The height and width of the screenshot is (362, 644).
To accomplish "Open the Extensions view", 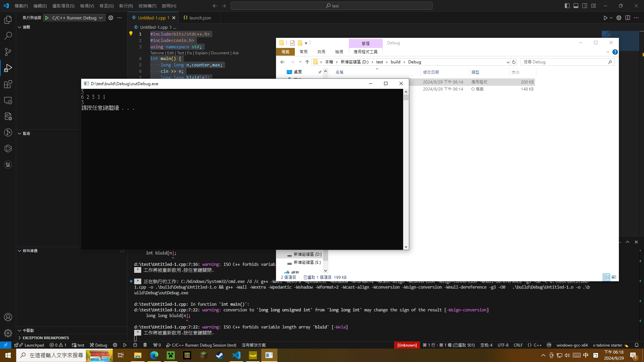I will click(x=8, y=84).
